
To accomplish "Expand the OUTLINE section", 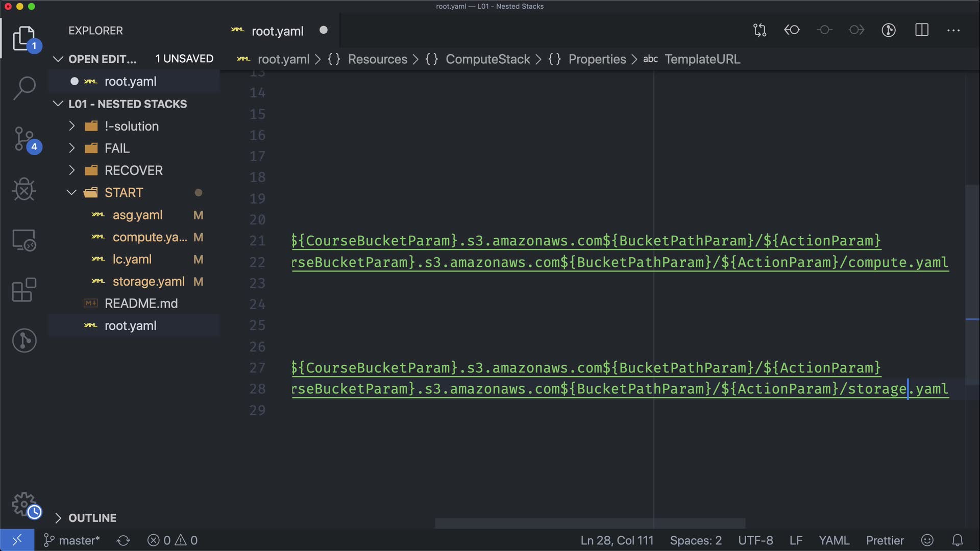I will 92,518.
